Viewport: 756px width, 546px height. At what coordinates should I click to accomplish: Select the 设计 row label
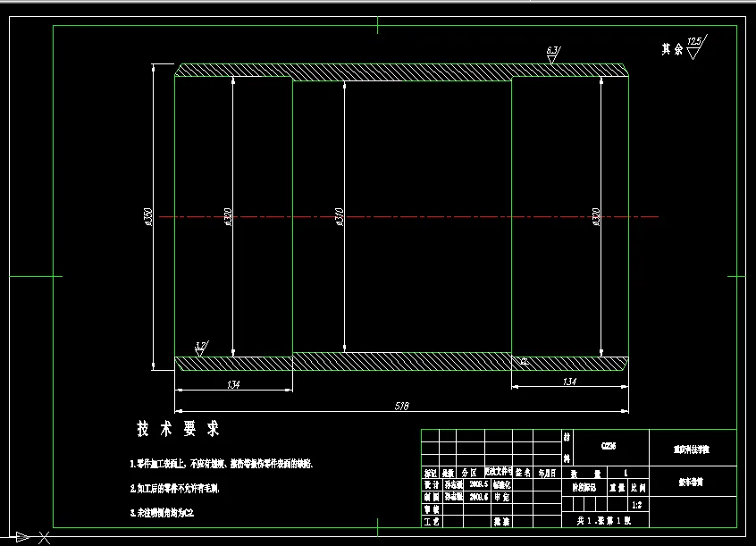[x=432, y=484]
